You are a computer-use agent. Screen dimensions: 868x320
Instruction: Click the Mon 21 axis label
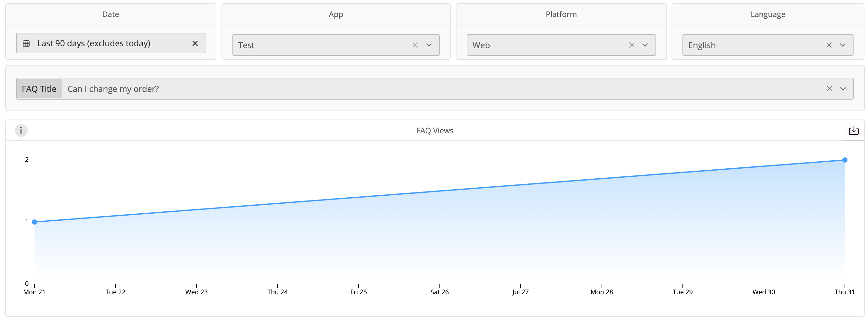click(x=34, y=292)
